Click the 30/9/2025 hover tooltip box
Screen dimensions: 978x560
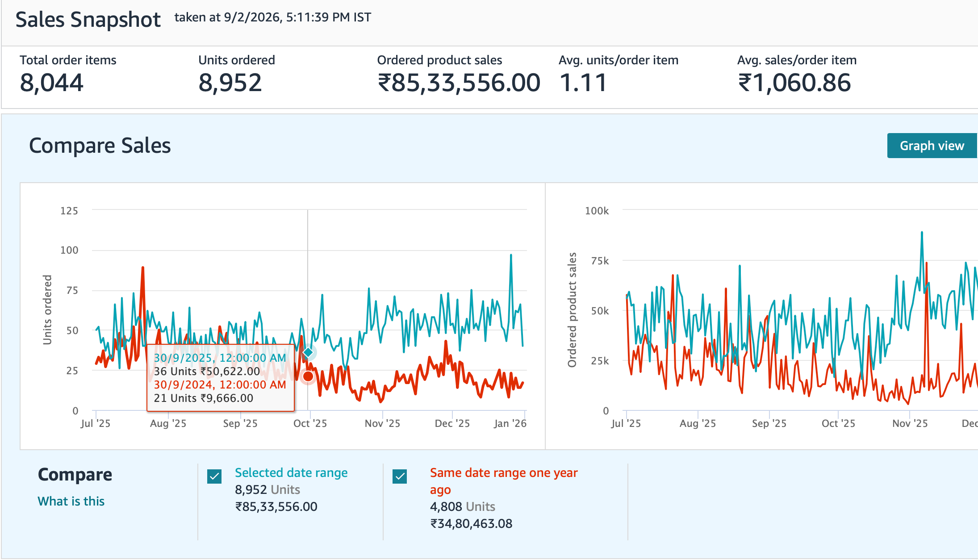[221, 378]
